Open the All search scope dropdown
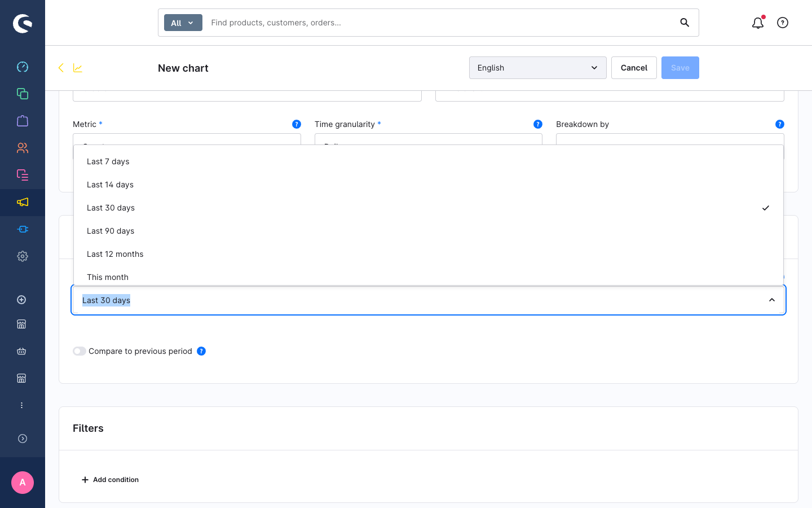The width and height of the screenshot is (812, 508). (x=183, y=23)
